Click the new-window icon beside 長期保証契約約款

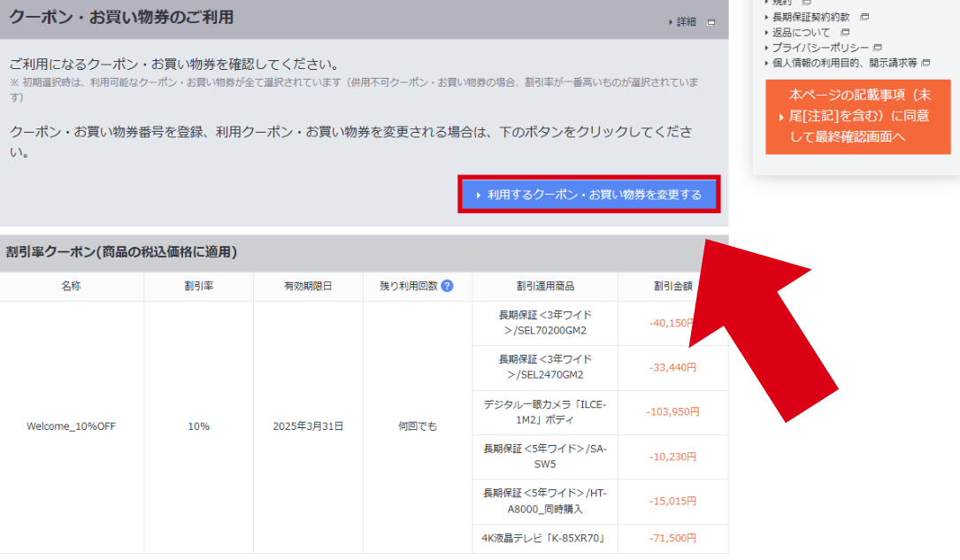(x=864, y=17)
